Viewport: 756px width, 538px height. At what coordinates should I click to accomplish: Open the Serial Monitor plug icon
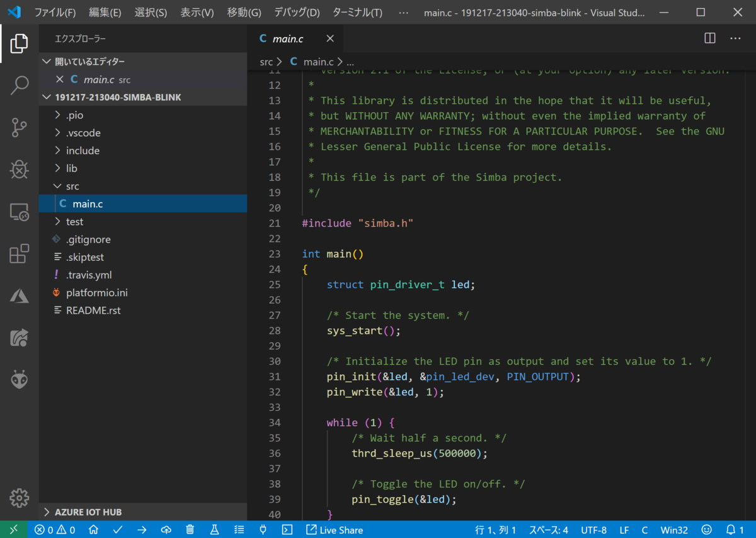263,530
